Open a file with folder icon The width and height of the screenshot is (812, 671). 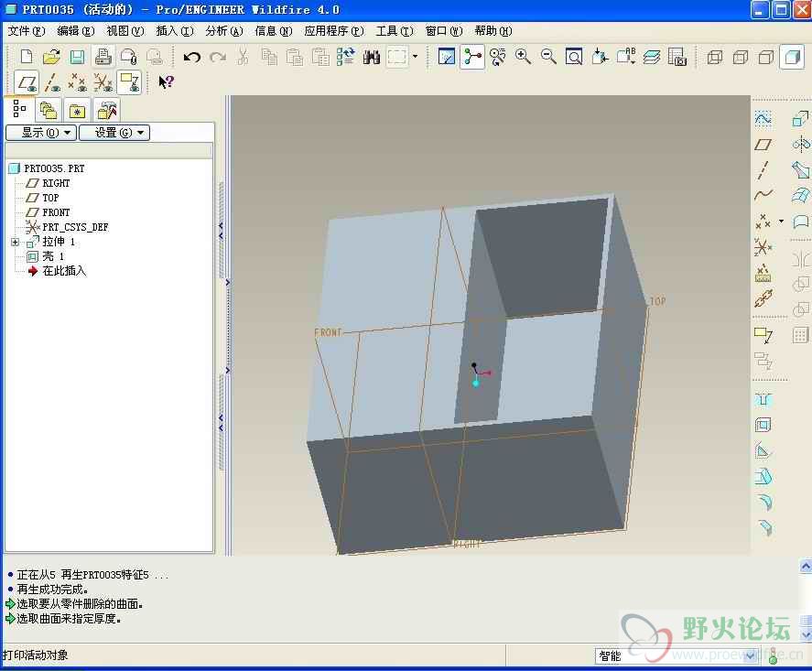pyautogui.click(x=51, y=57)
